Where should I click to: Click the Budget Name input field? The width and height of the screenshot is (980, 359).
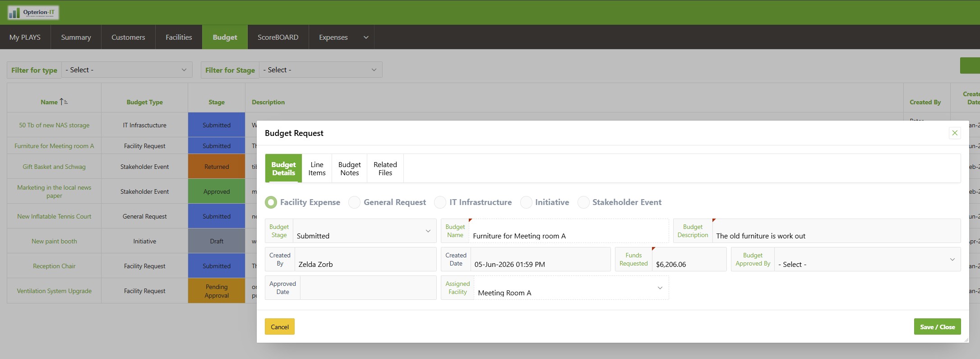pos(569,231)
